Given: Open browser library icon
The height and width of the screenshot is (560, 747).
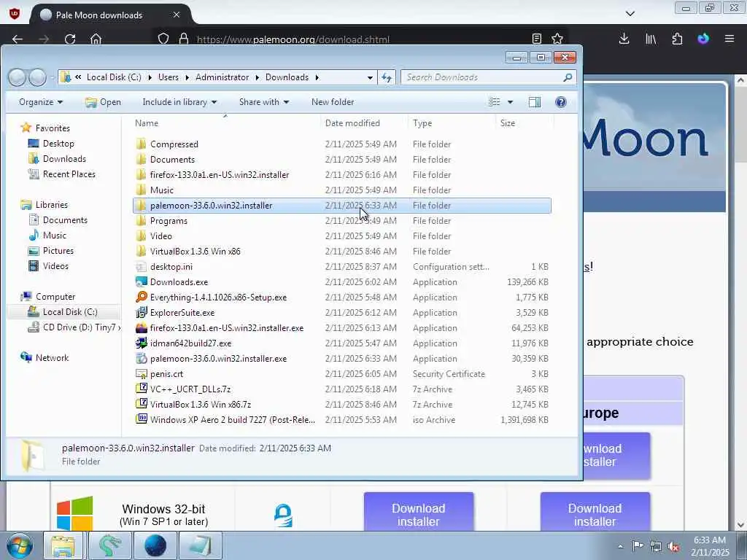Looking at the screenshot, I should (x=650, y=39).
